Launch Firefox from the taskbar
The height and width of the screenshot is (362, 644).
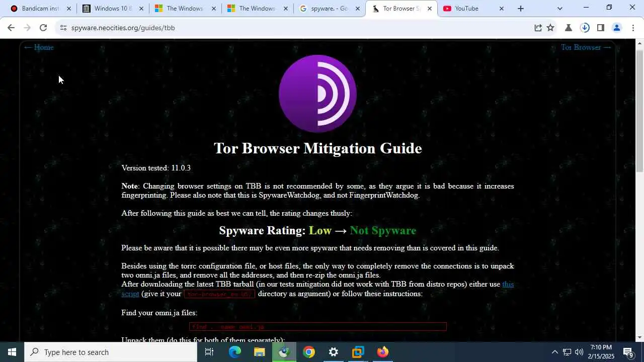click(383, 352)
